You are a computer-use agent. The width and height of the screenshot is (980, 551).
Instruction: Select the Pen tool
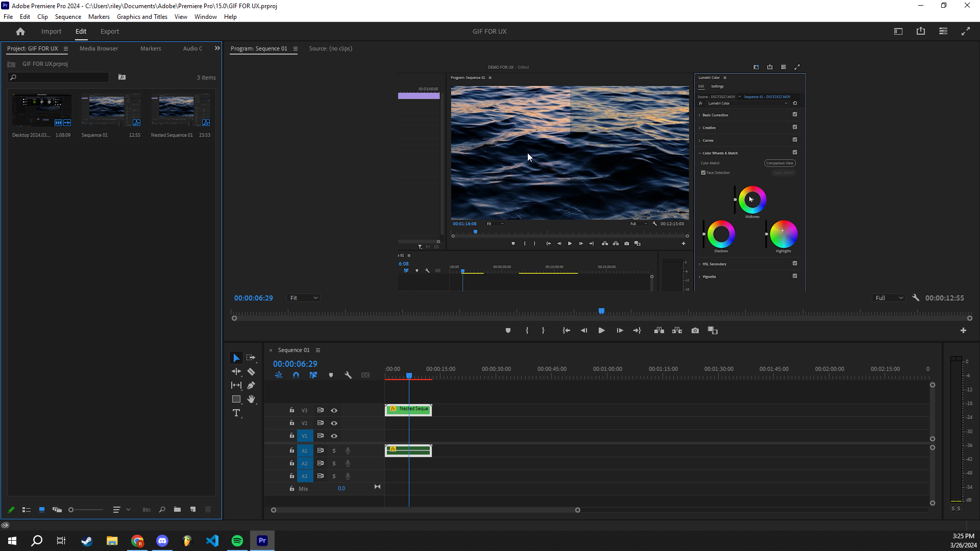click(x=251, y=385)
